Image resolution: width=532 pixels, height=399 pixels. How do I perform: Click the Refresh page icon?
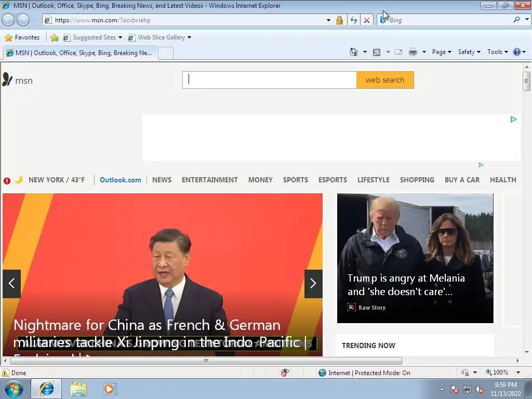tap(353, 20)
